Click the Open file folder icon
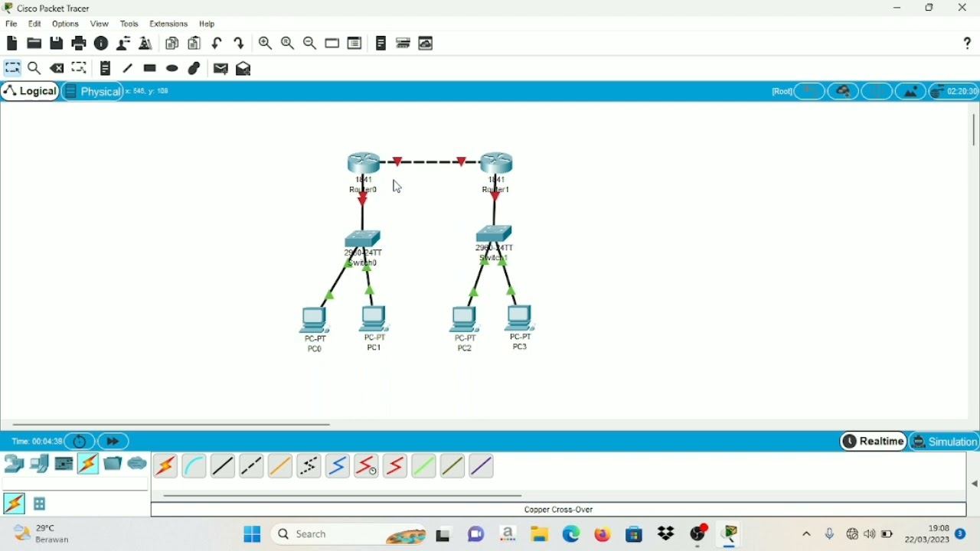The width and height of the screenshot is (980, 551). click(x=34, y=44)
